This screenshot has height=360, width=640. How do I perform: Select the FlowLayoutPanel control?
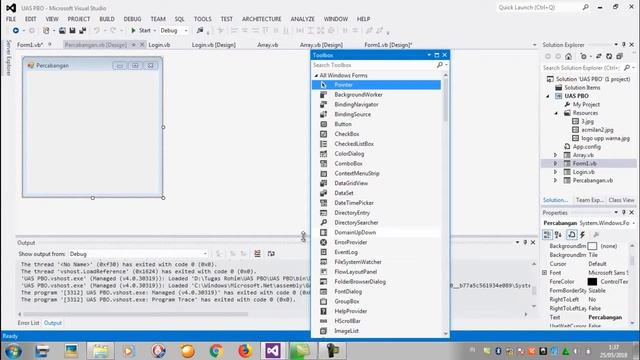pos(376,272)
